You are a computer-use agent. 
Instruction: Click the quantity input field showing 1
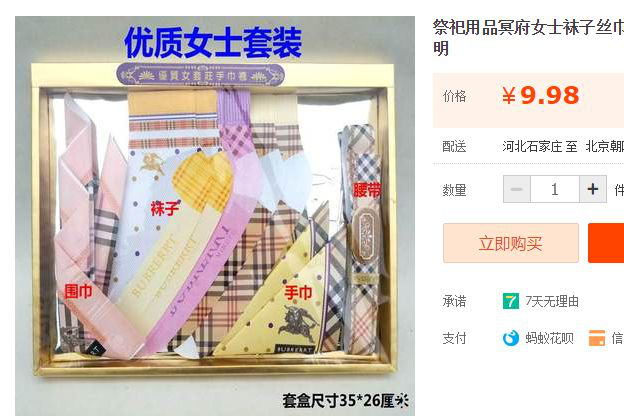pos(555,189)
